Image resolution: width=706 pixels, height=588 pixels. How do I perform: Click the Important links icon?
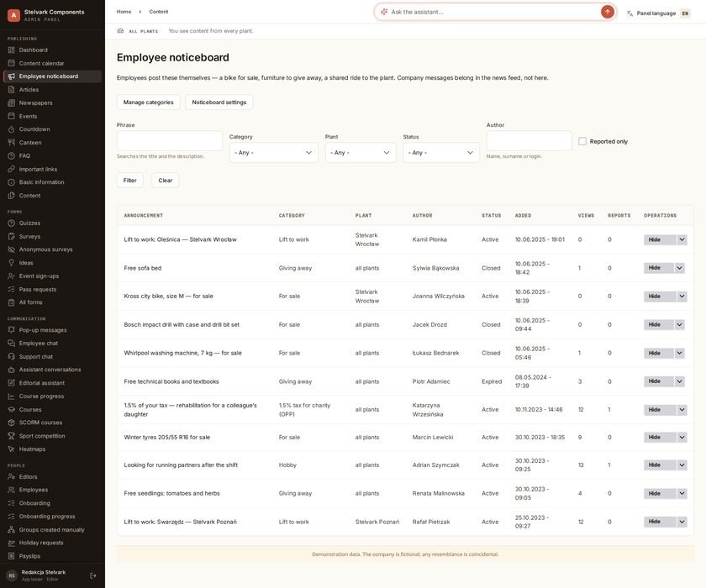(11, 169)
